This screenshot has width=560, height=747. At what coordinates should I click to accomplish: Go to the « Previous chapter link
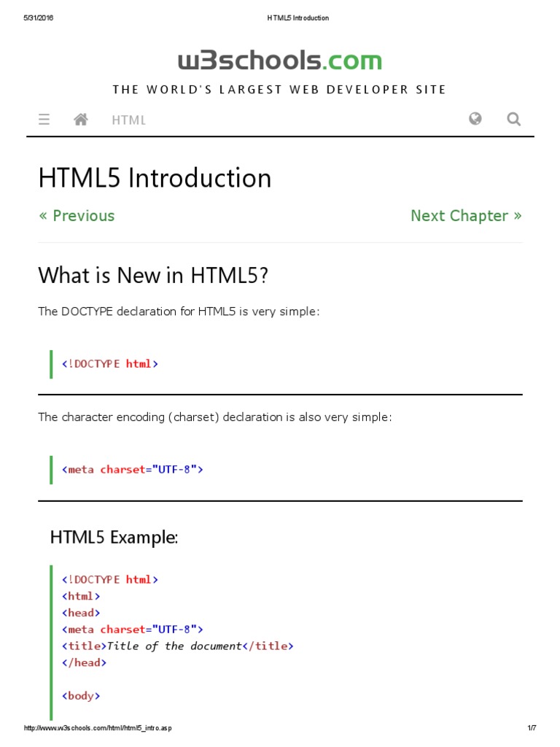click(77, 216)
